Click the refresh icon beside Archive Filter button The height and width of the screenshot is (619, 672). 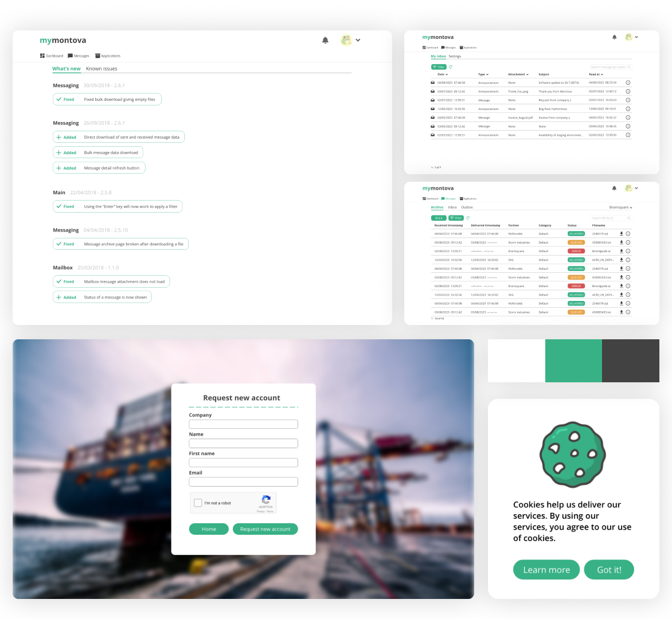[x=468, y=218]
